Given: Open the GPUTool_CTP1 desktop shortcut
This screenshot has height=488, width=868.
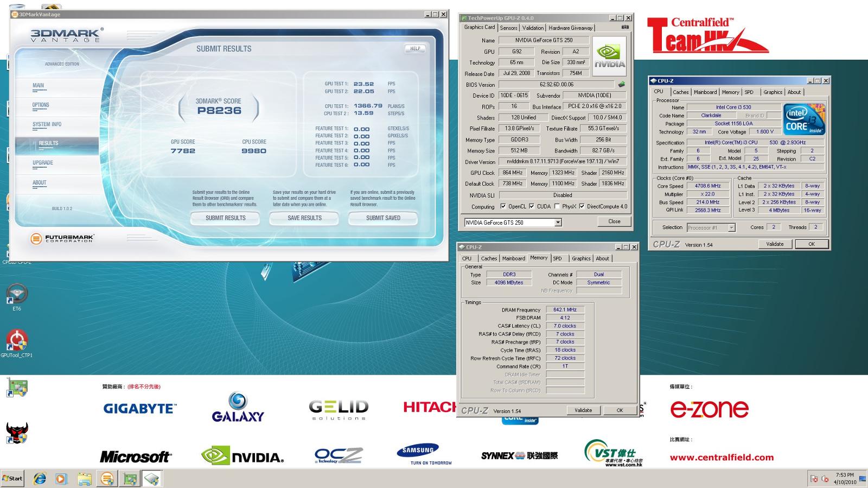Looking at the screenshot, I should click(17, 344).
